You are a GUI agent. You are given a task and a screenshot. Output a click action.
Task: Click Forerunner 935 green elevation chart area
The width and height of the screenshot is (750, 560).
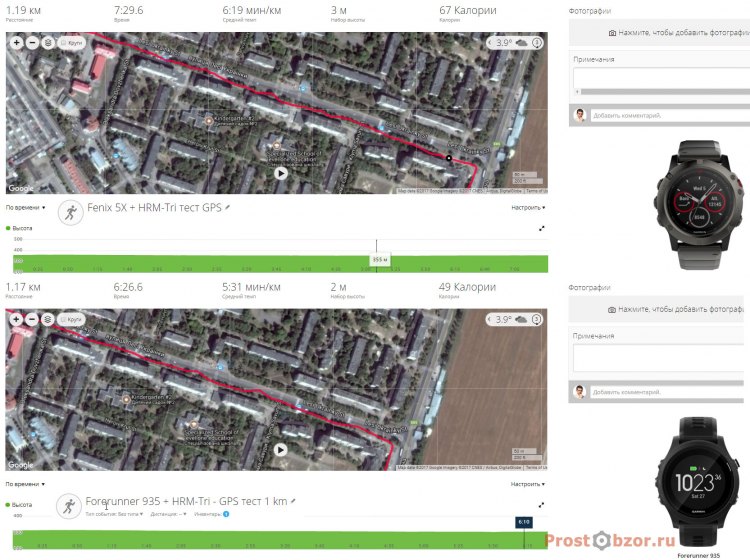coord(280,539)
